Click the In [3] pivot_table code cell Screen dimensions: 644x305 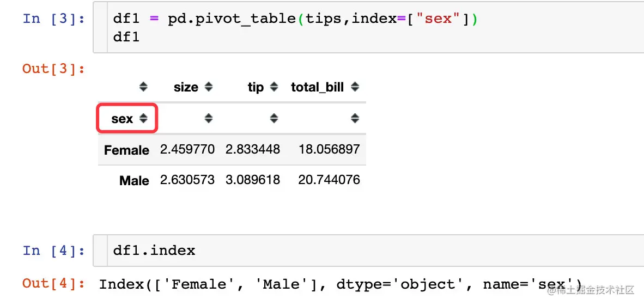coord(368,27)
